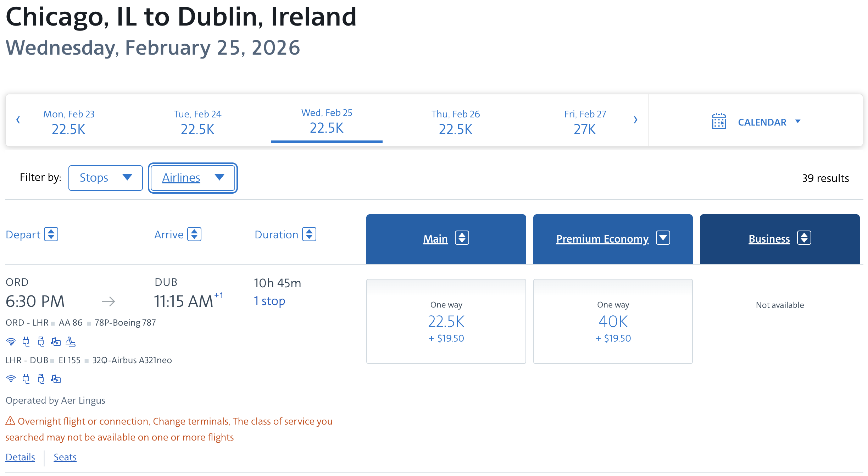The height and width of the screenshot is (476, 868).
Task: Click the Wi-Fi icon on the Aer Lingus segment
Action: (11, 378)
